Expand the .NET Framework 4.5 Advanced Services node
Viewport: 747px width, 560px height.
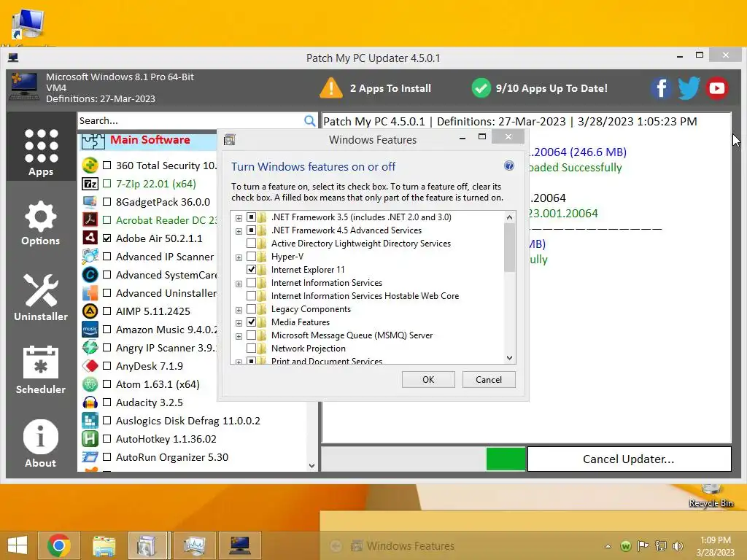pyautogui.click(x=239, y=231)
